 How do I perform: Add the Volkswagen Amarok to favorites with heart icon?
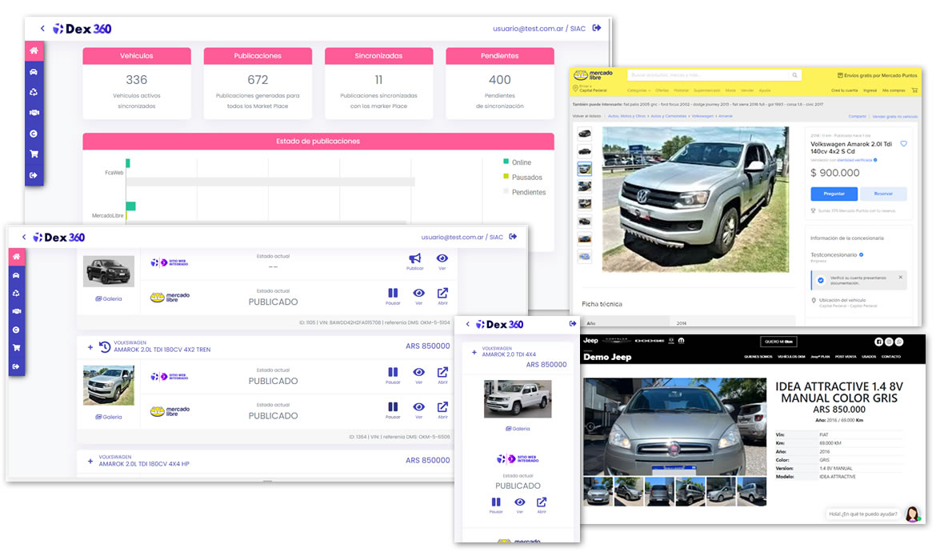coord(904,144)
